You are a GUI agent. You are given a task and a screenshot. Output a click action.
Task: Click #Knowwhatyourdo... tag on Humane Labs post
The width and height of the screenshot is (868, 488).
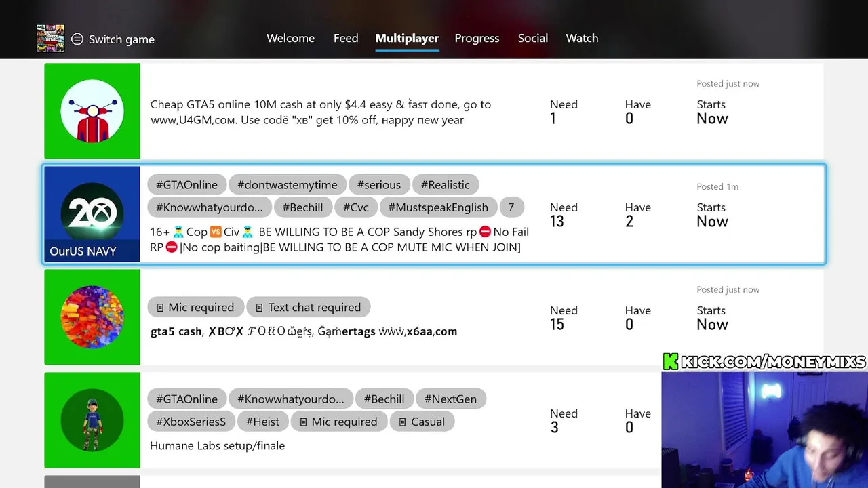point(291,399)
